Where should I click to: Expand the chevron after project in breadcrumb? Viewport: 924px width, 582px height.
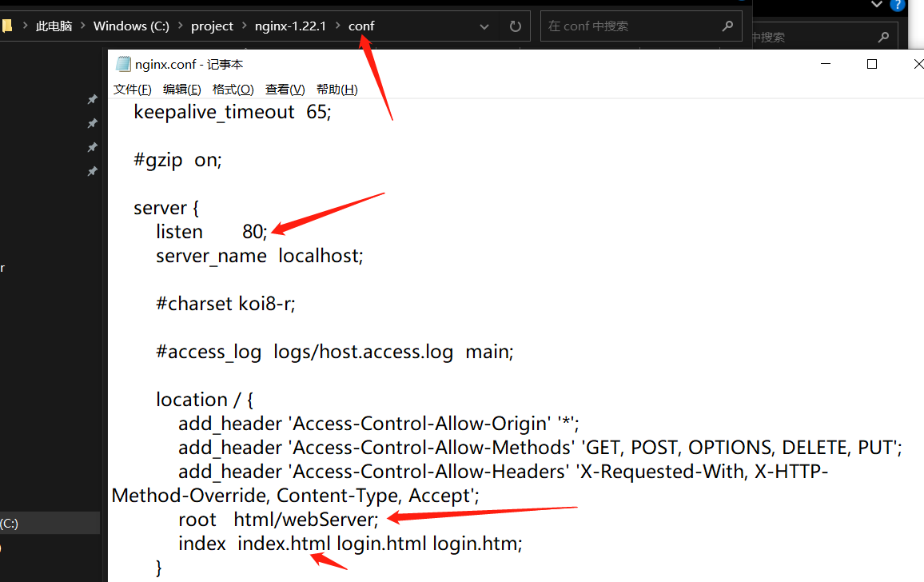(244, 26)
